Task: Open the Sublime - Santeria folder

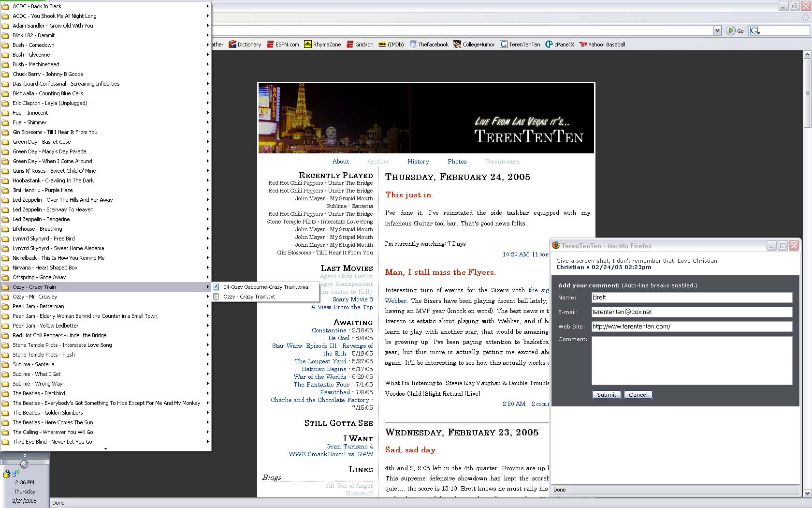Action: pyautogui.click(x=106, y=364)
